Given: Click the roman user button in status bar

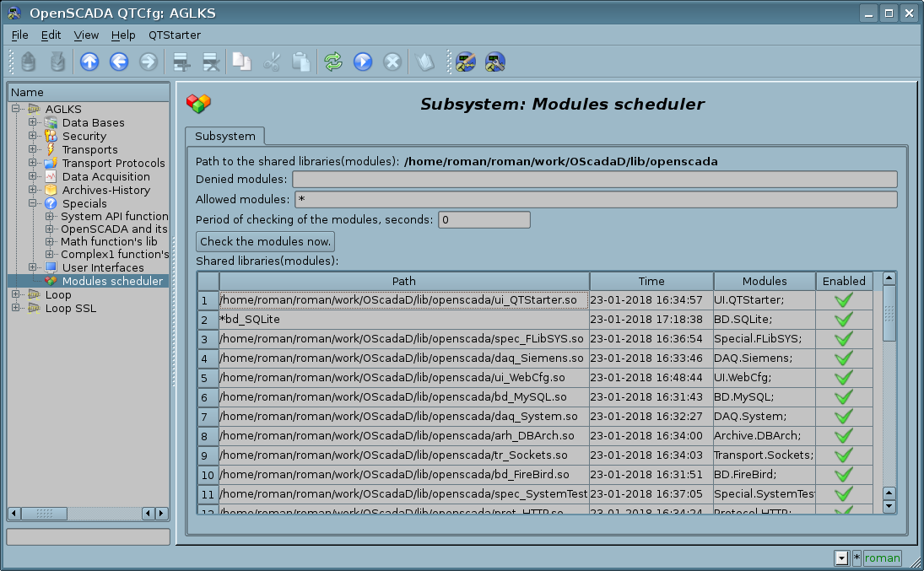Looking at the screenshot, I should click(882, 558).
